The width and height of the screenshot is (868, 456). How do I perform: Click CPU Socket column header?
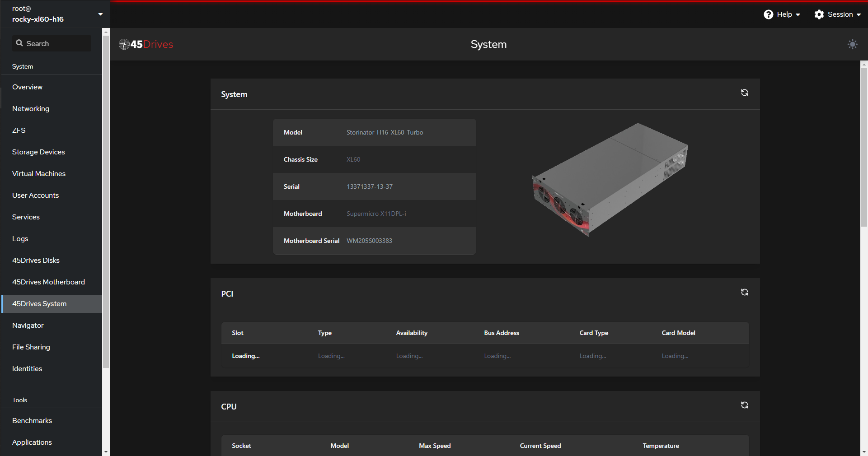pos(241,446)
